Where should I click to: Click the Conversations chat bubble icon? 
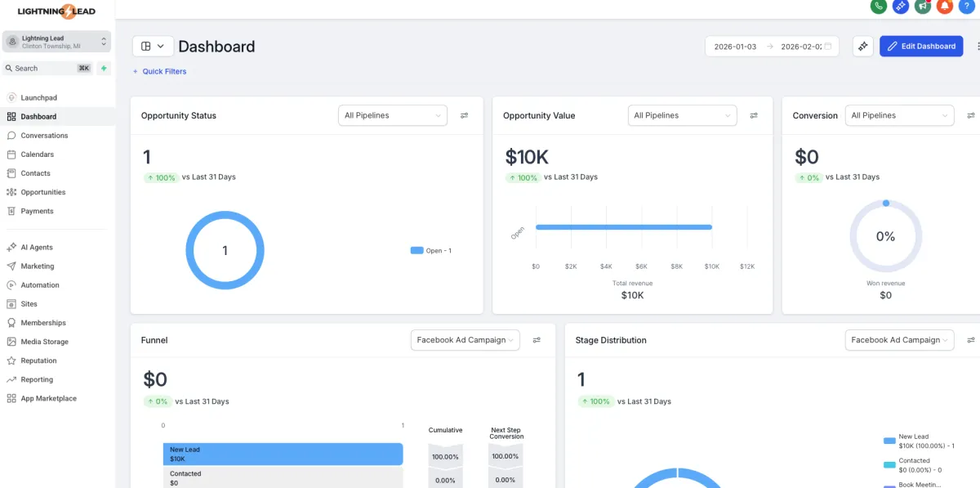[11, 136]
